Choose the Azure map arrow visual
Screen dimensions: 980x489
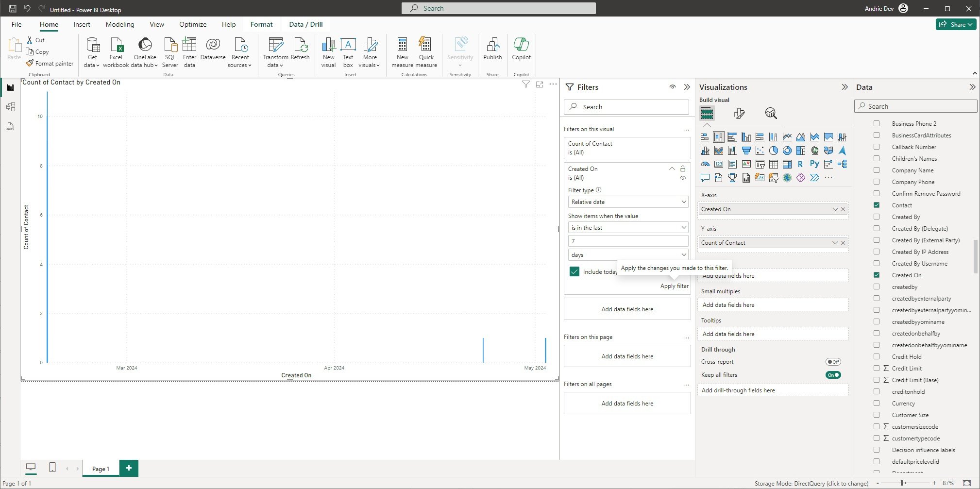(x=842, y=151)
